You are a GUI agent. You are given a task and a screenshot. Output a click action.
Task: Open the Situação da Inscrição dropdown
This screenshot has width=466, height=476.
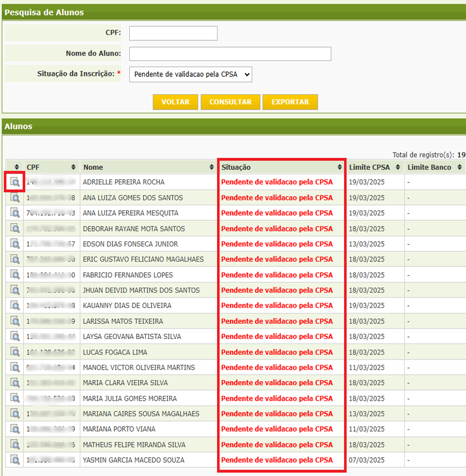190,74
